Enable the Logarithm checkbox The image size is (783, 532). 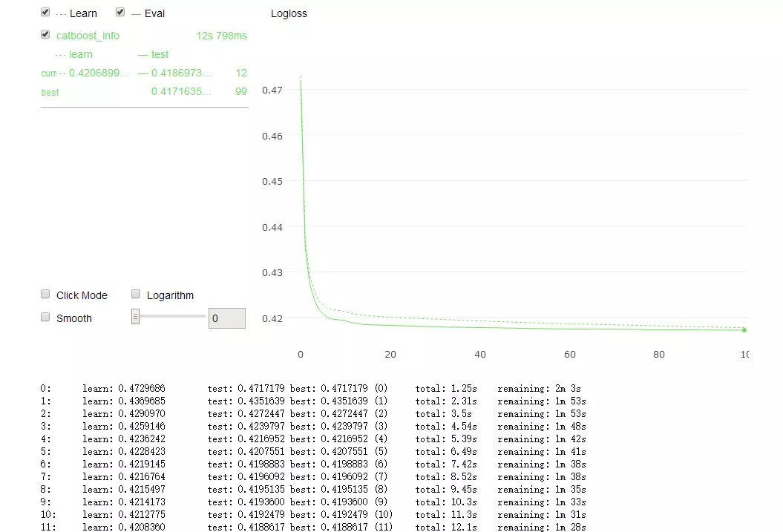pos(136,294)
